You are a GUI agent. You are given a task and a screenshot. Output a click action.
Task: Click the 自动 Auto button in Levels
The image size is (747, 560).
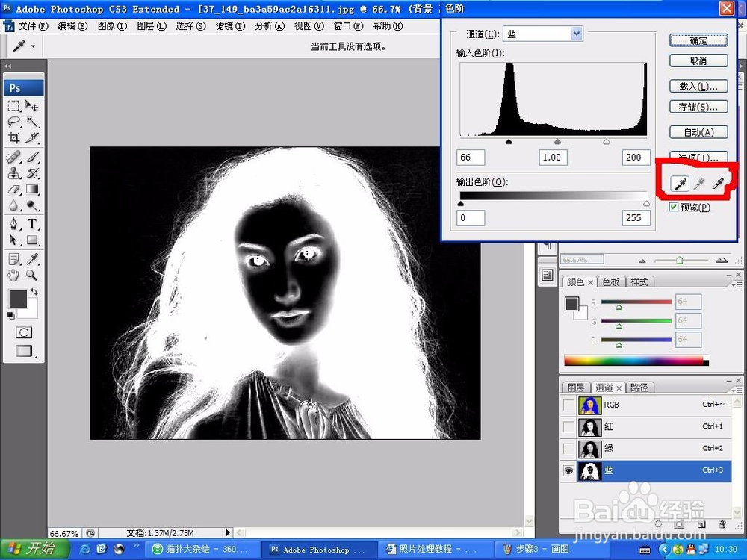tap(698, 131)
